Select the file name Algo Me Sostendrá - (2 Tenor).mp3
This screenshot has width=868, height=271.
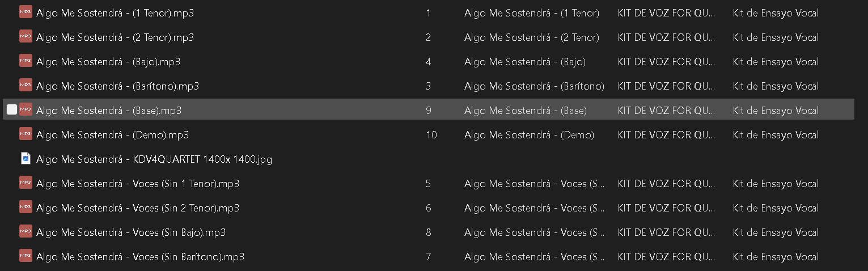click(x=115, y=37)
